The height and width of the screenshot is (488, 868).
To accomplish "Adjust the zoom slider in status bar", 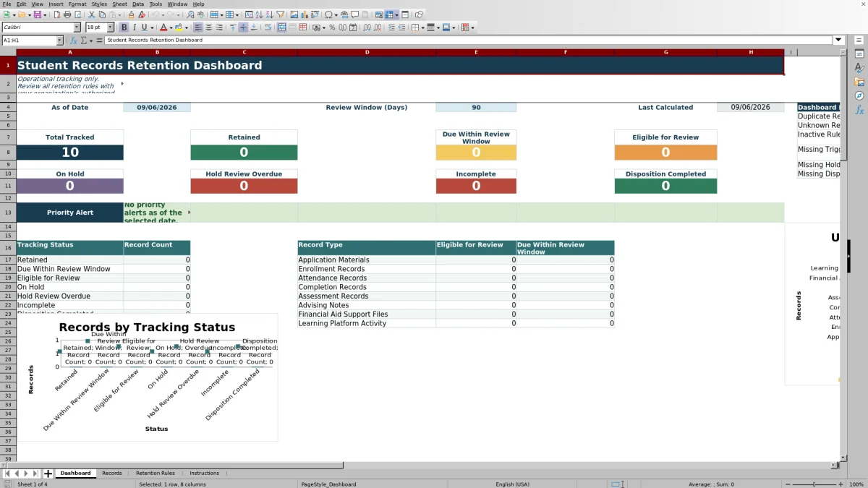I will coord(814,484).
